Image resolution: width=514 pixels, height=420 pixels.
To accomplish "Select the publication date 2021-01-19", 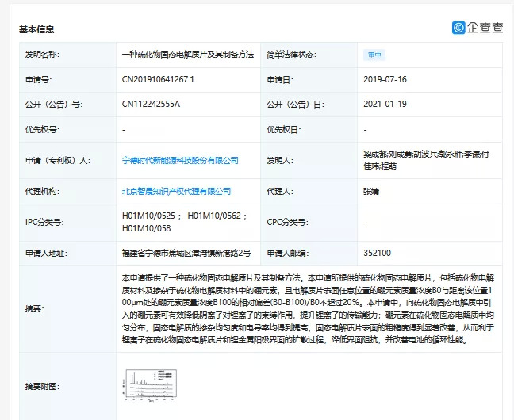I will pyautogui.click(x=385, y=104).
